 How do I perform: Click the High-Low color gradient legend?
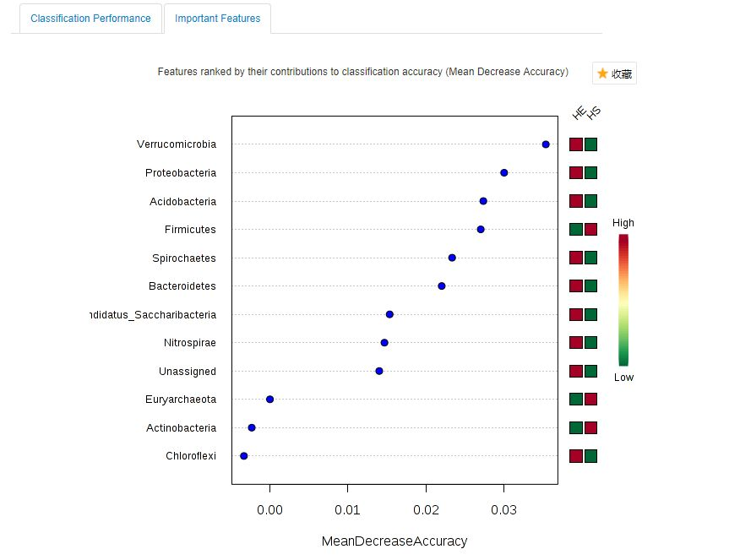pos(623,300)
